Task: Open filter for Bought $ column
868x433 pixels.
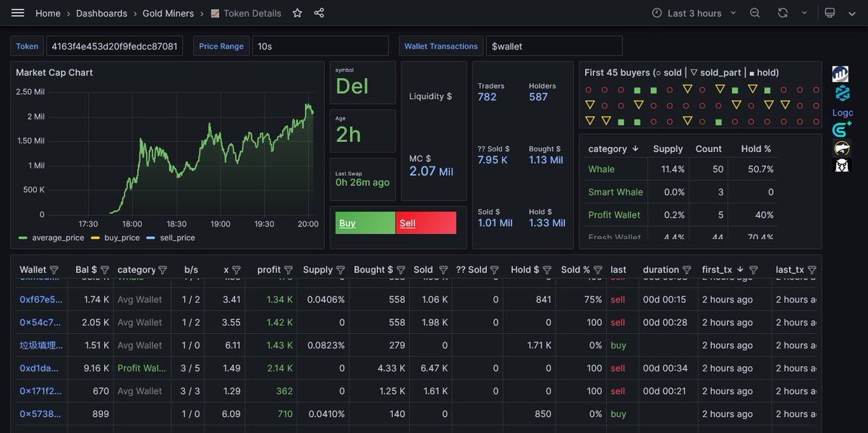Action: tap(401, 270)
